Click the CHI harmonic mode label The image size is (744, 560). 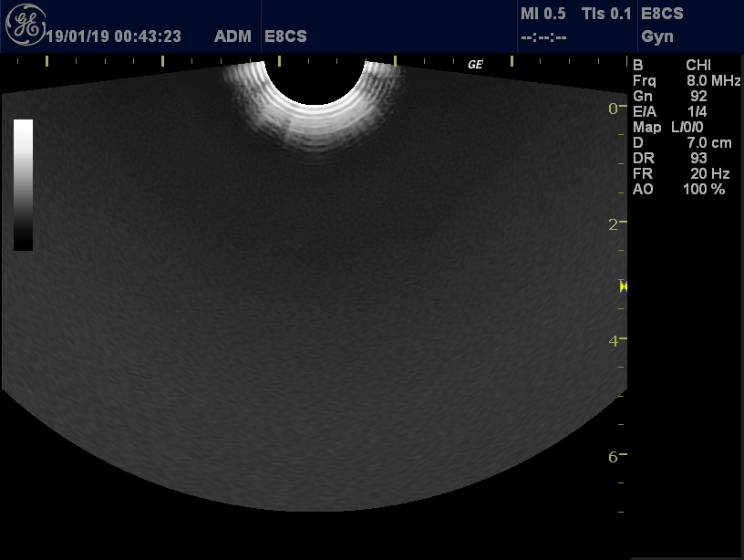(x=698, y=66)
